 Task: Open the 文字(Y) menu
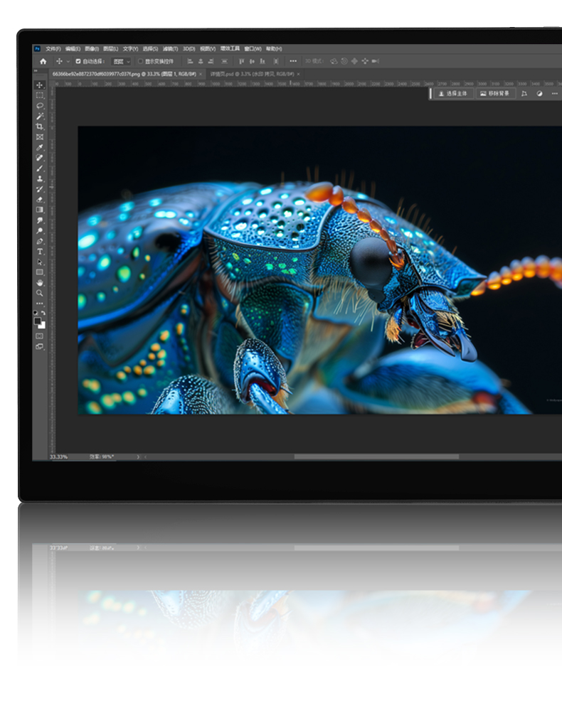pos(130,49)
